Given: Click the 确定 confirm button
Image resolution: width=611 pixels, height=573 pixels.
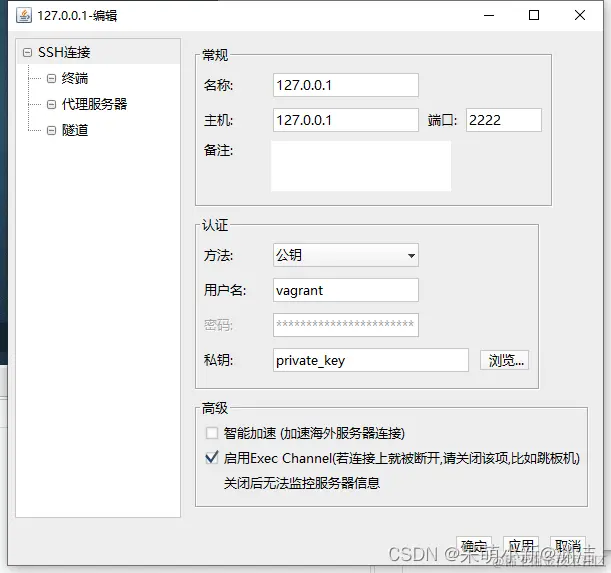Looking at the screenshot, I should pyautogui.click(x=474, y=546).
